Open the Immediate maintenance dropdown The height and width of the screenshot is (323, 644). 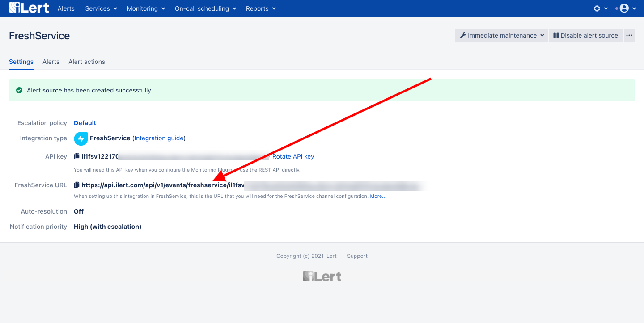point(501,35)
